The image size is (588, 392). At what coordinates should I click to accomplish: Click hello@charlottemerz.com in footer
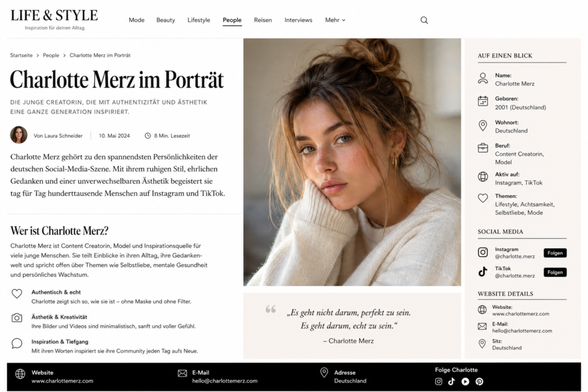click(225, 381)
